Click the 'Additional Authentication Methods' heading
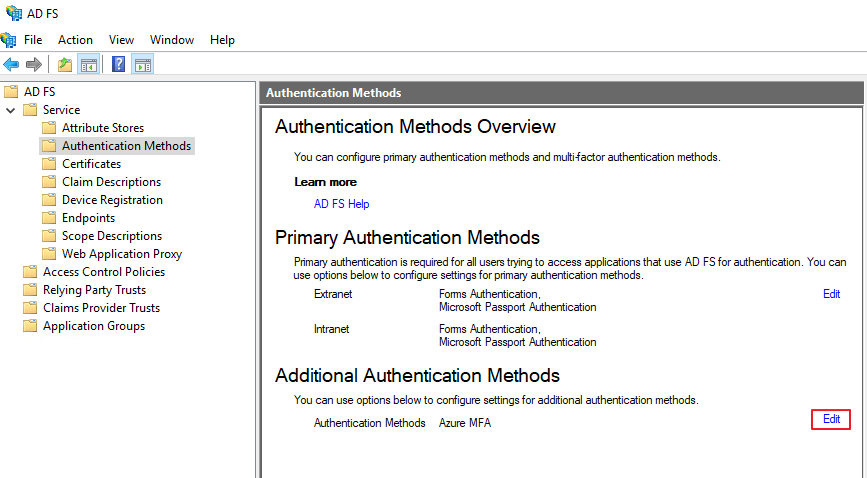The width and height of the screenshot is (867, 478). [417, 376]
